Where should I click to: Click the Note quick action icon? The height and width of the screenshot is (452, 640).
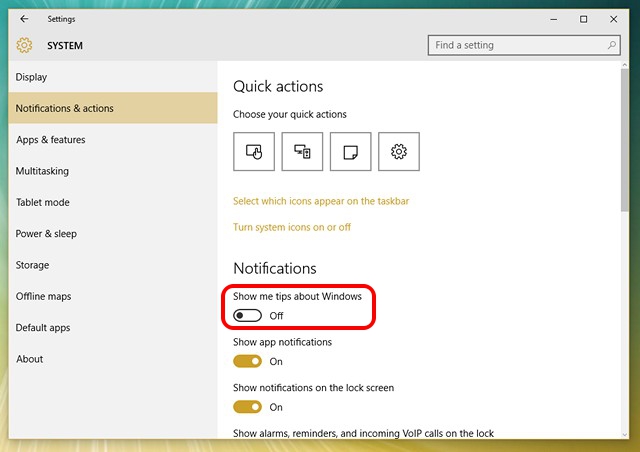[350, 151]
